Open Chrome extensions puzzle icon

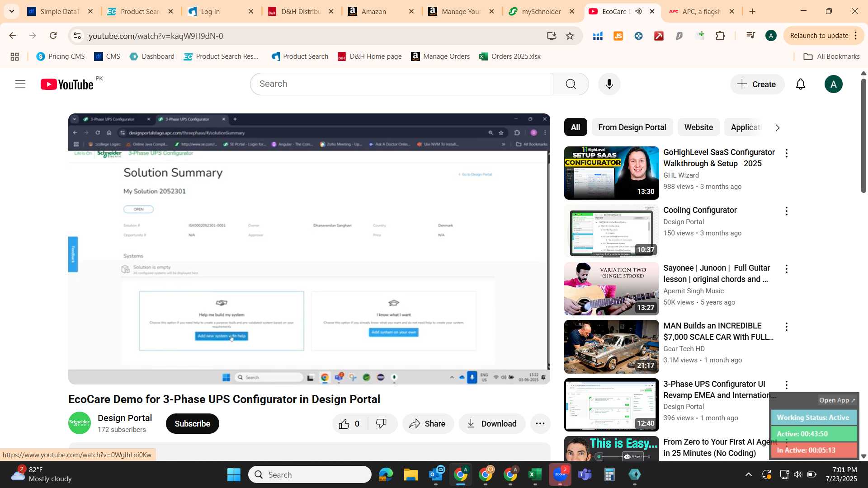pyautogui.click(x=720, y=36)
